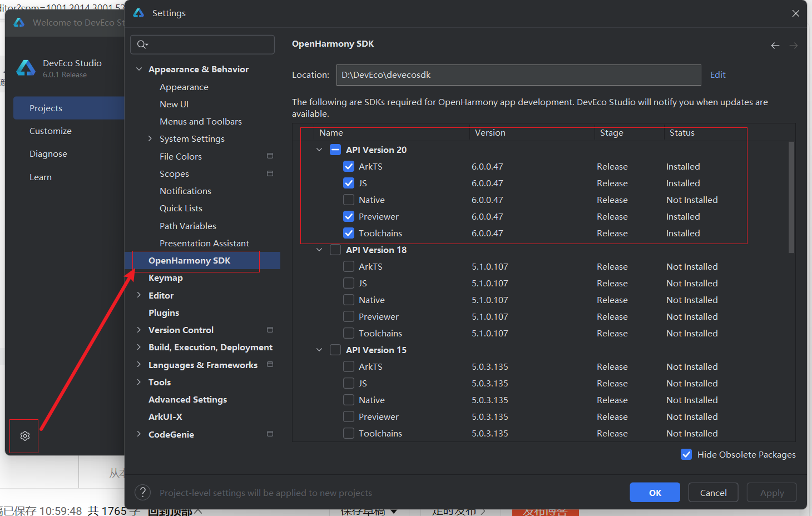Screen dimensions: 812x516
Task: Click the back navigation arrow
Action: pos(775,46)
